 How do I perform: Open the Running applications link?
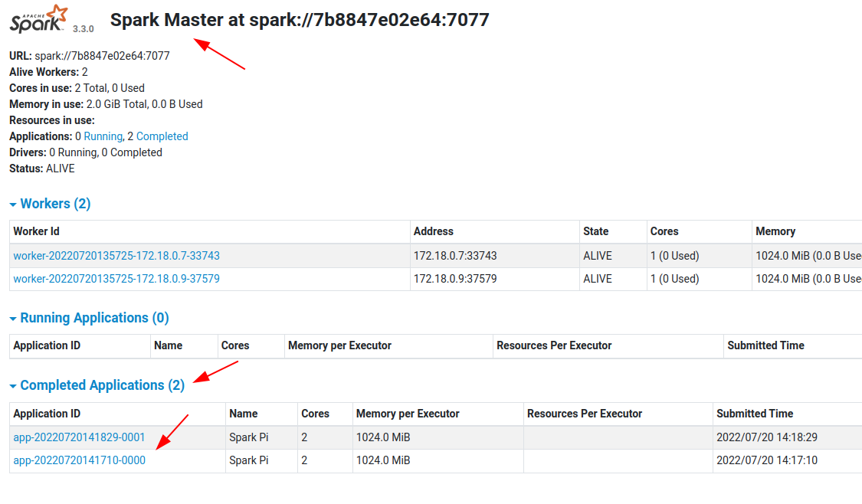click(103, 136)
